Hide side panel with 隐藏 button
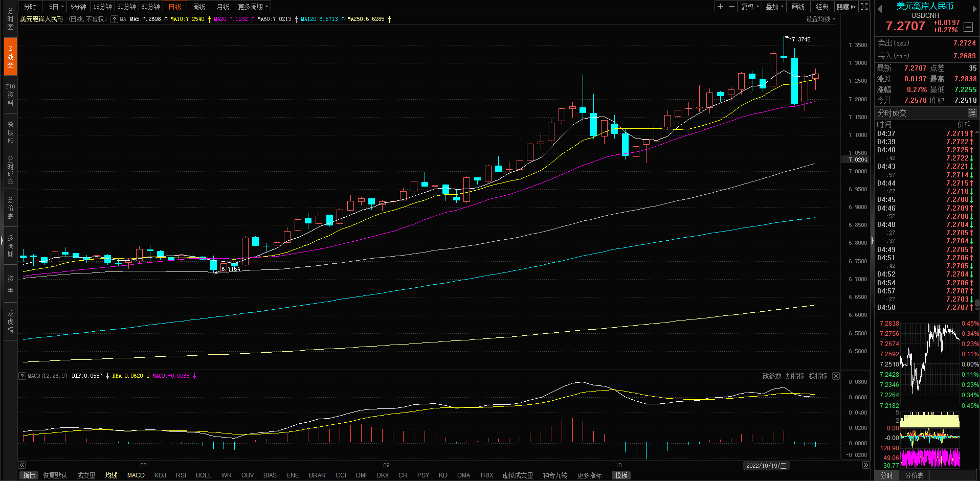 [846, 7]
